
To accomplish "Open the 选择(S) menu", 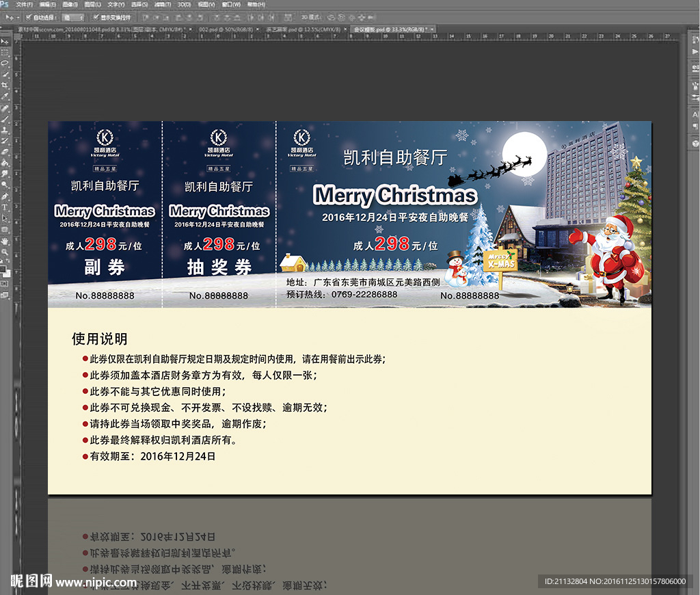I will [139, 5].
